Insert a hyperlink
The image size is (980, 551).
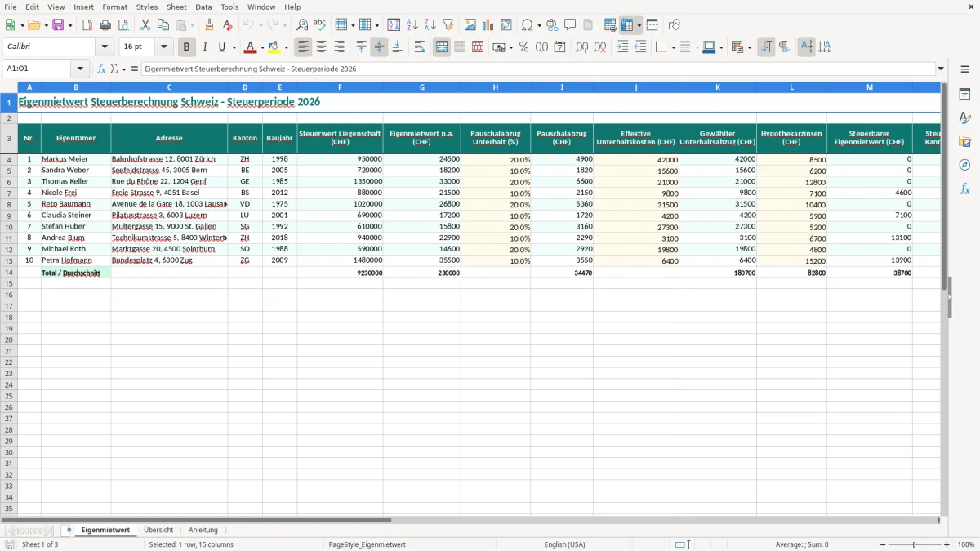pos(552,25)
